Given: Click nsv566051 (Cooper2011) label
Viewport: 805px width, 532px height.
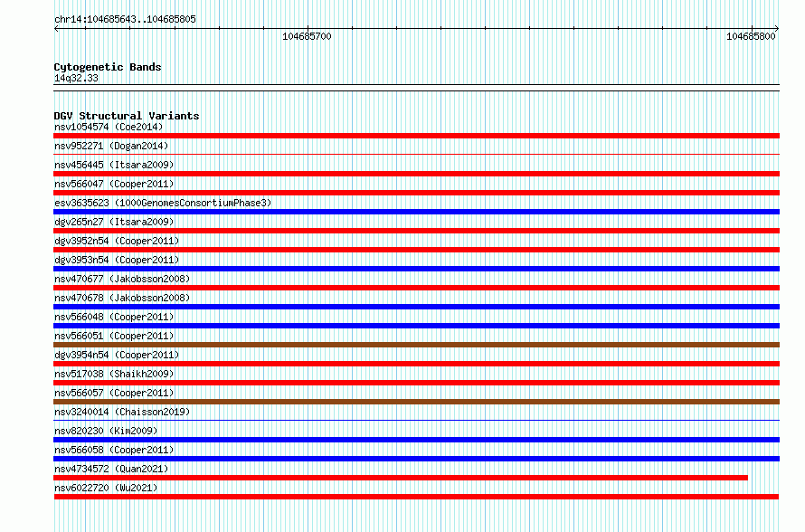Looking at the screenshot, I should point(114,336).
